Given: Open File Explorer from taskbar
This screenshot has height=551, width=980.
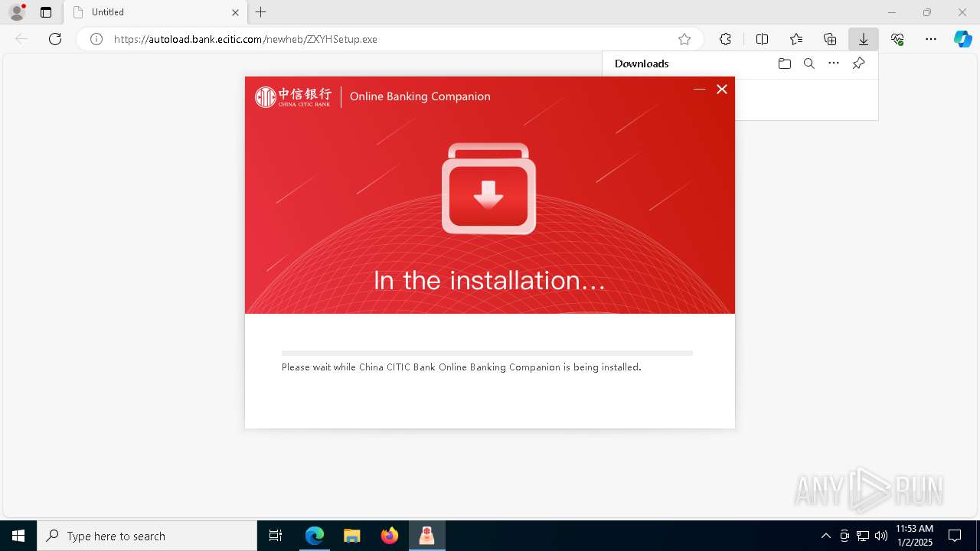Looking at the screenshot, I should [x=352, y=536].
